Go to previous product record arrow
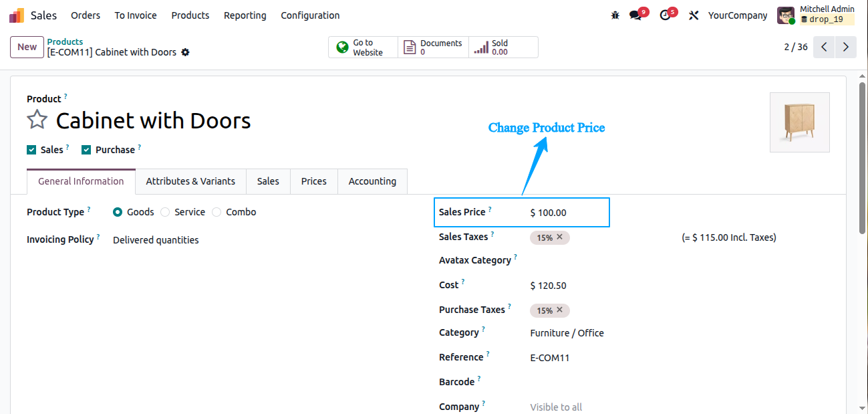The width and height of the screenshot is (868, 414). 824,47
